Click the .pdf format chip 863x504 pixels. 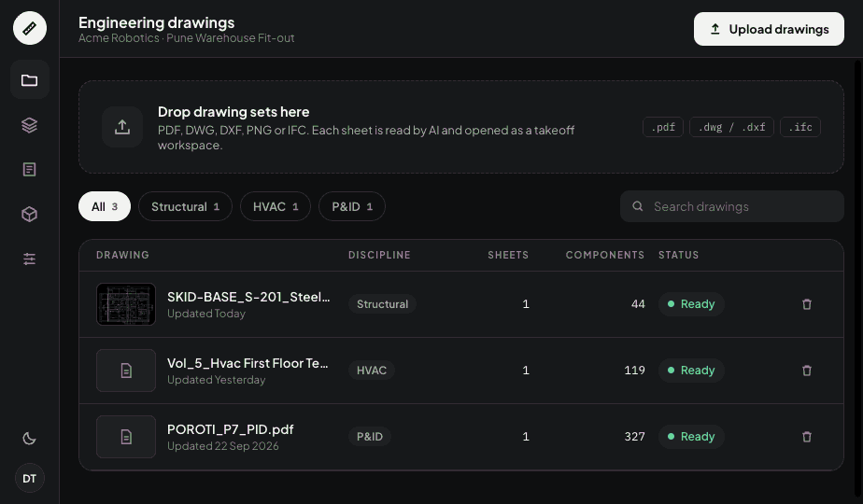663,127
